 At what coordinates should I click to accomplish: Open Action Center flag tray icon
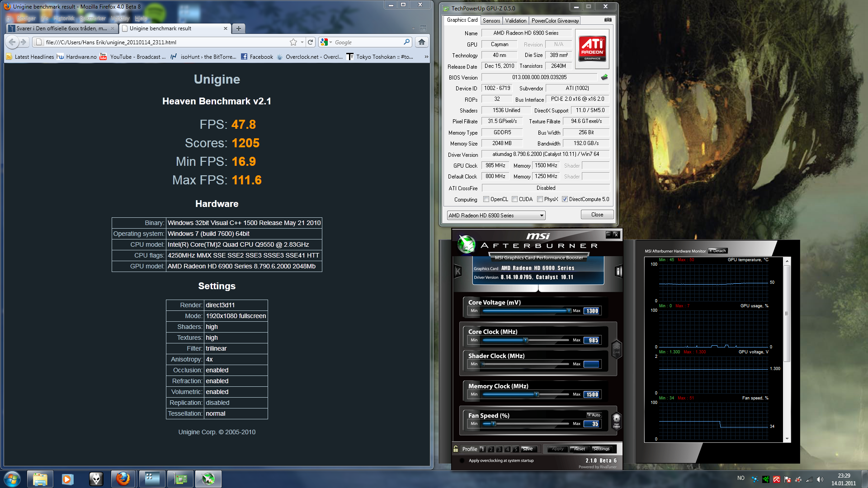coord(788,479)
